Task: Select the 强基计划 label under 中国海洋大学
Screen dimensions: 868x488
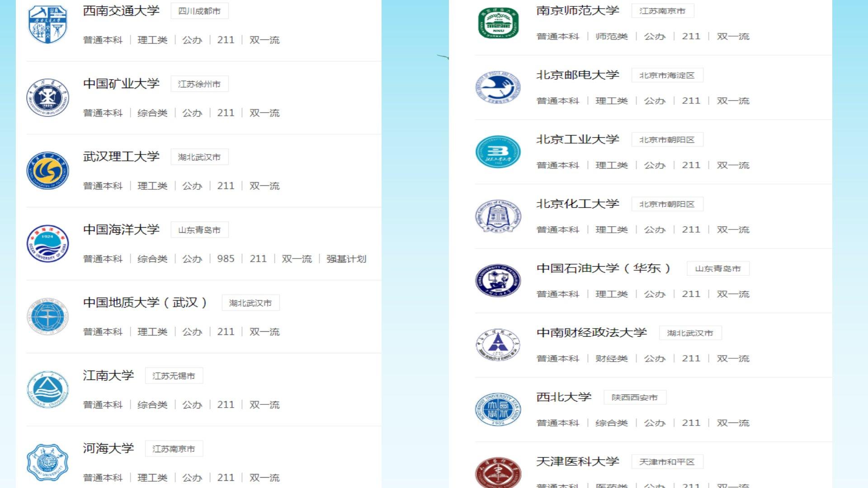Action: [346, 259]
